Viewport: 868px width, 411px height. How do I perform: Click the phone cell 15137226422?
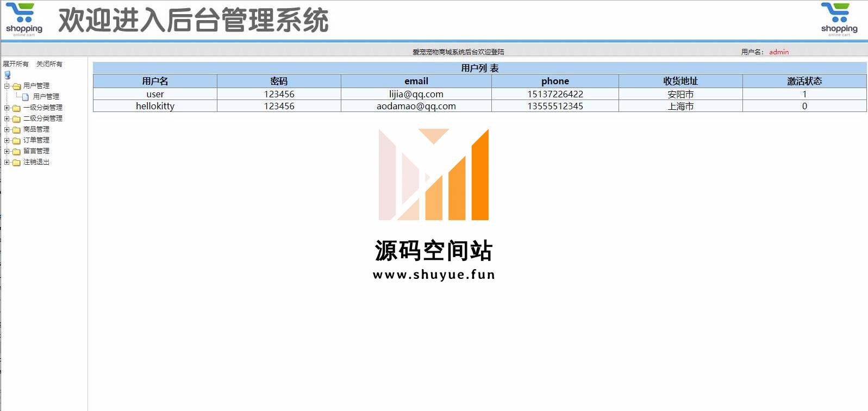555,94
